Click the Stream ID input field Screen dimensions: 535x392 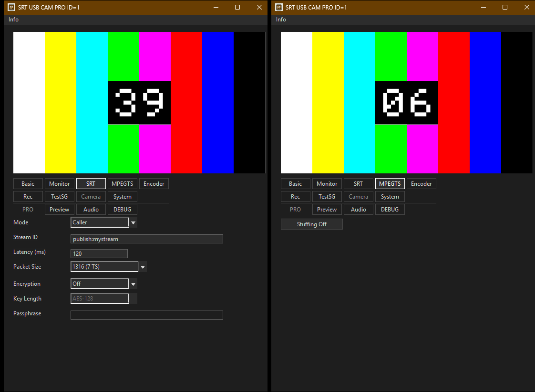[147, 239]
